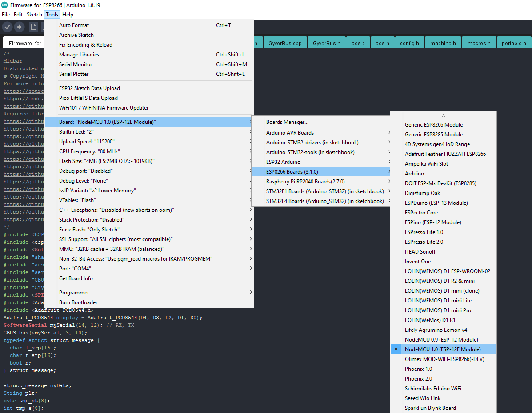
Task: Select ITEAD Sonoff board
Action: (x=443, y=252)
